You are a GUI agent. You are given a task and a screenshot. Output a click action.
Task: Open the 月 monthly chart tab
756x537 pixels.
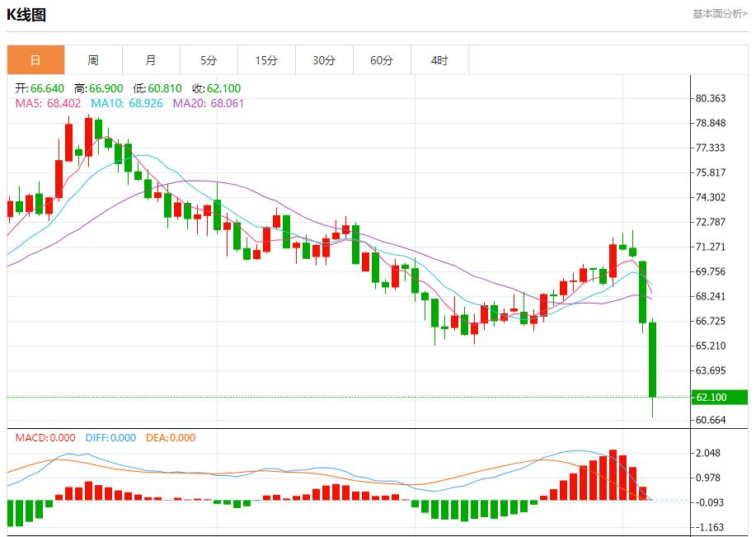[x=151, y=60]
